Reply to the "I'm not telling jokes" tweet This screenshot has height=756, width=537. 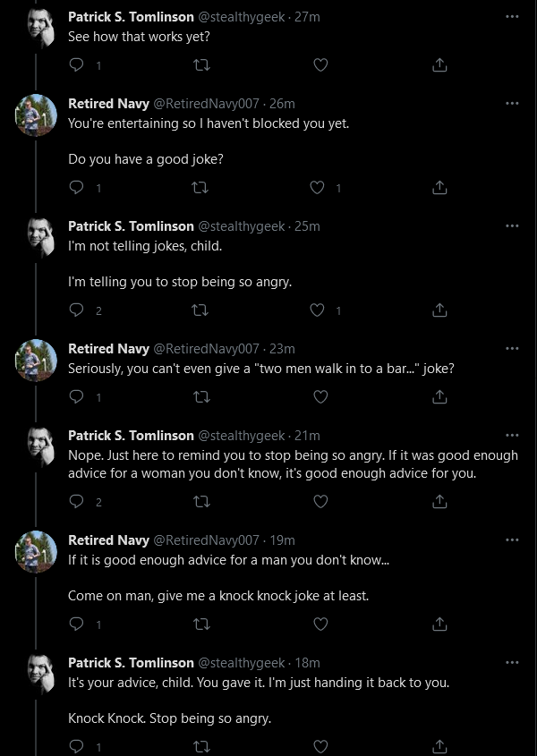point(77,310)
